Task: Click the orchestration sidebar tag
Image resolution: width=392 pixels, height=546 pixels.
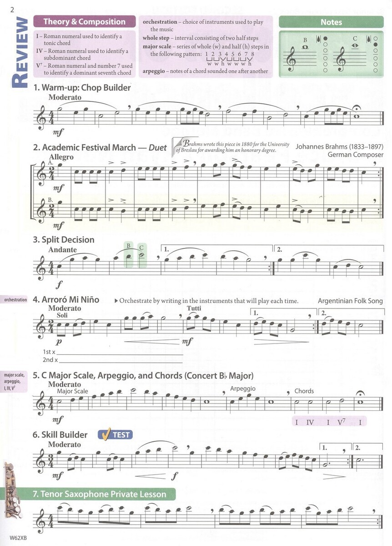Action: pyautogui.click(x=15, y=300)
